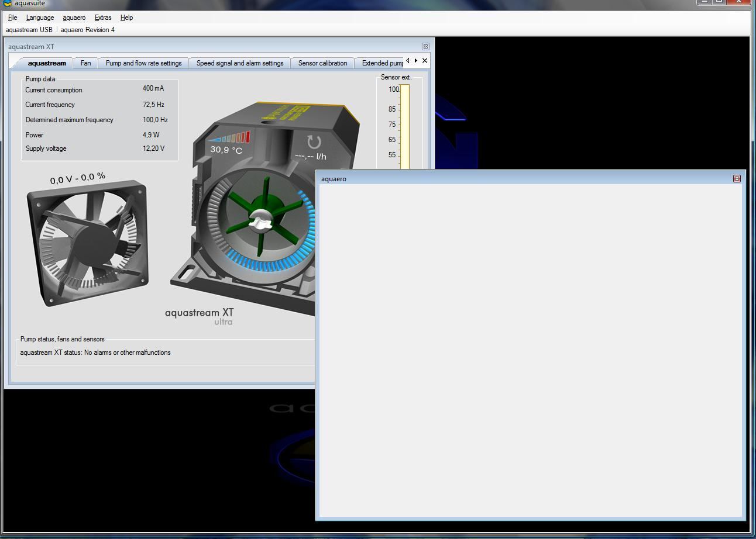
Task: Click the Current consumption label
Action: pos(54,90)
